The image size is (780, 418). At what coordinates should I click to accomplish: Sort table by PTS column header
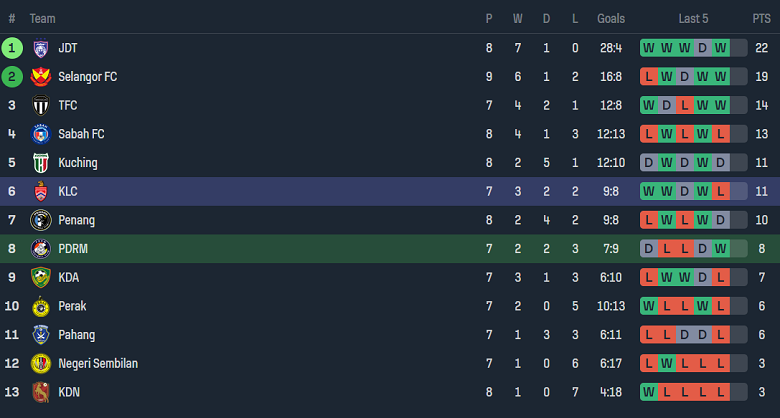[x=761, y=19]
